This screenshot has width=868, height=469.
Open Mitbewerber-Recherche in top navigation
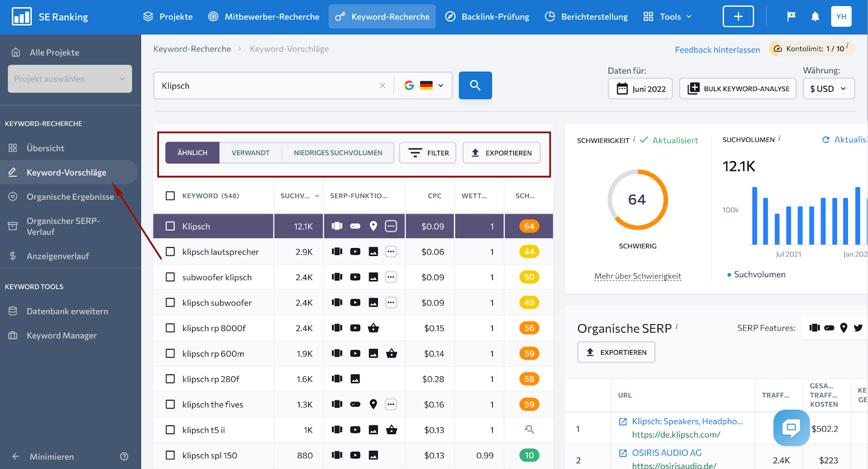click(x=264, y=17)
